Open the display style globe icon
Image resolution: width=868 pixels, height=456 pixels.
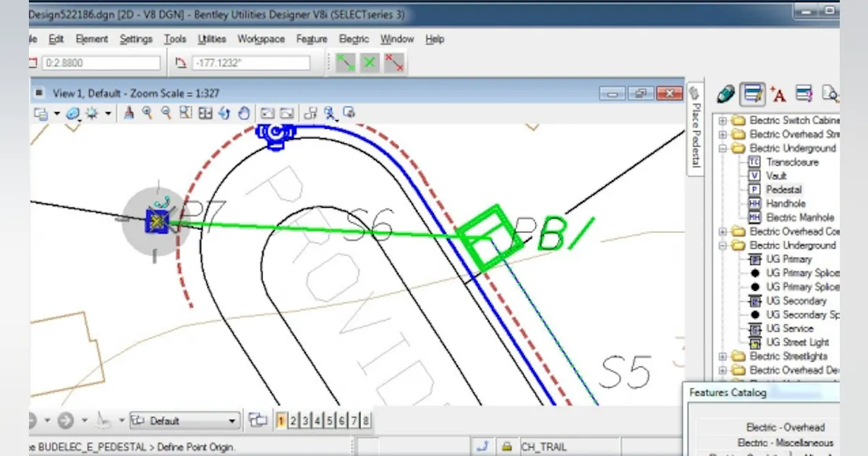tap(73, 114)
